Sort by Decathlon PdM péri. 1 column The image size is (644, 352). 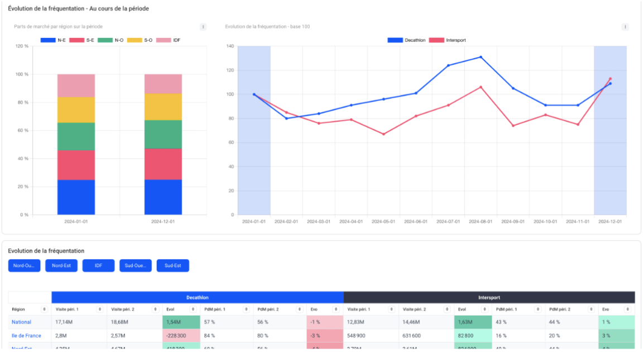246,309
